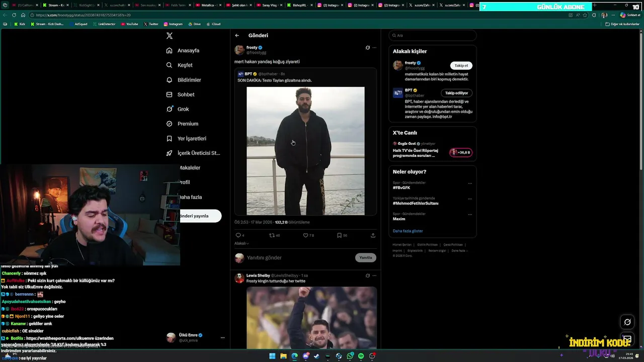Click the Ara search field
This screenshot has height=362, width=644.
[433, 35]
